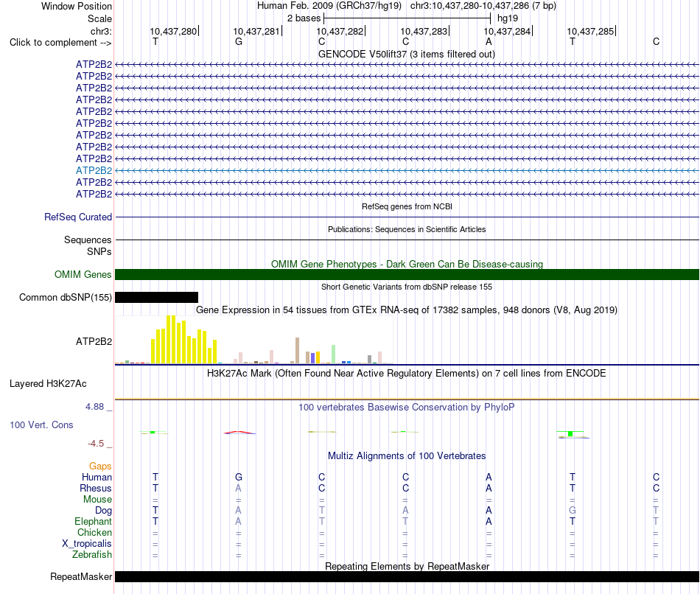Click the Layered H3K27Ac track label
Image resolution: width=700 pixels, height=594 pixels.
click(48, 384)
